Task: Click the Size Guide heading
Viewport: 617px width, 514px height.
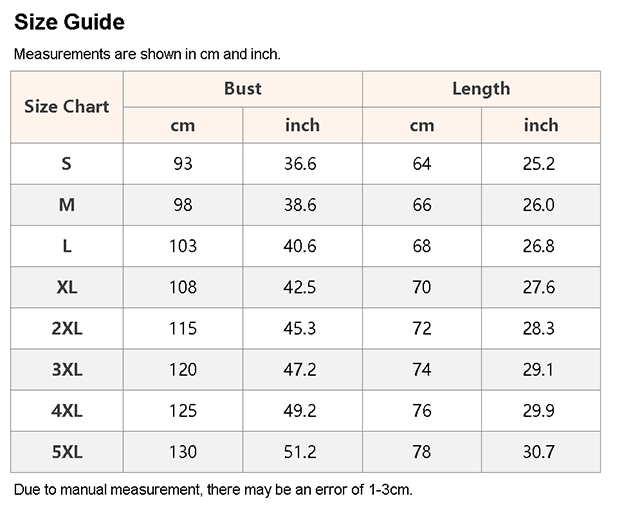Action: click(69, 22)
